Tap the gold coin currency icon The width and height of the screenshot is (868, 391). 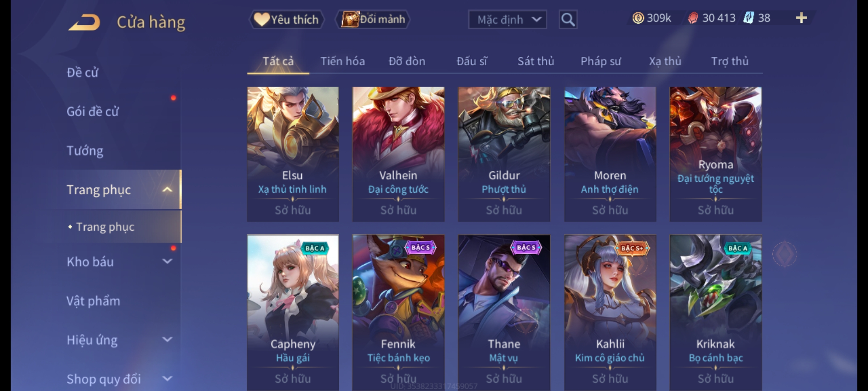click(x=638, y=18)
